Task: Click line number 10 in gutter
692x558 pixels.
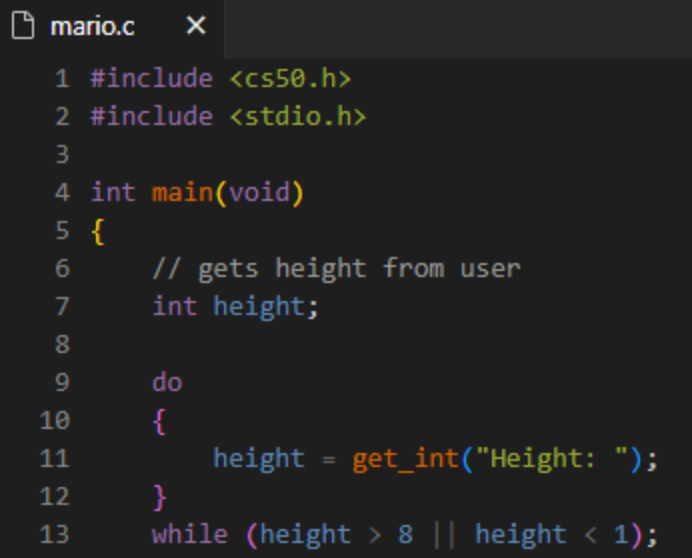Action: pyautogui.click(x=55, y=420)
